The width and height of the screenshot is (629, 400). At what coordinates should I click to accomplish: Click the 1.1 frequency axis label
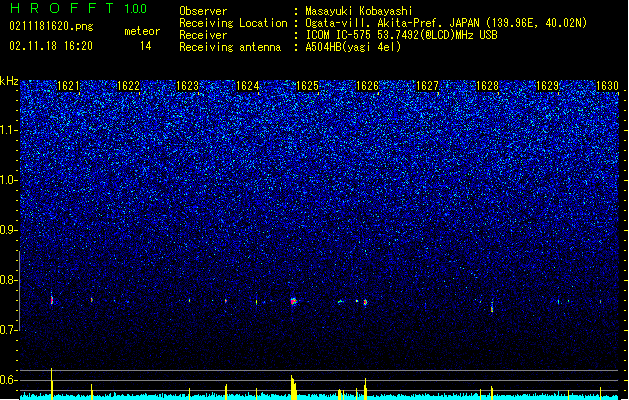[x=9, y=130]
